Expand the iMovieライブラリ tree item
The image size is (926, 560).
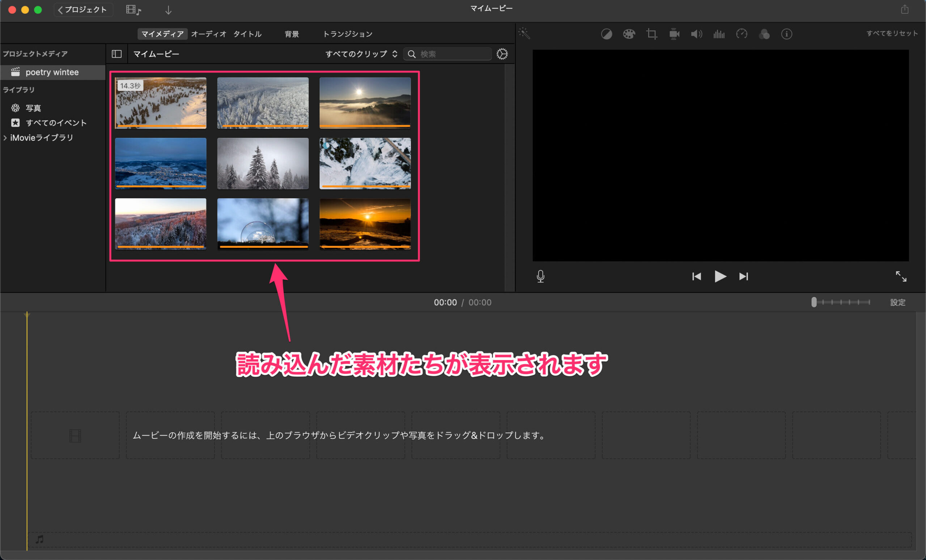5,138
